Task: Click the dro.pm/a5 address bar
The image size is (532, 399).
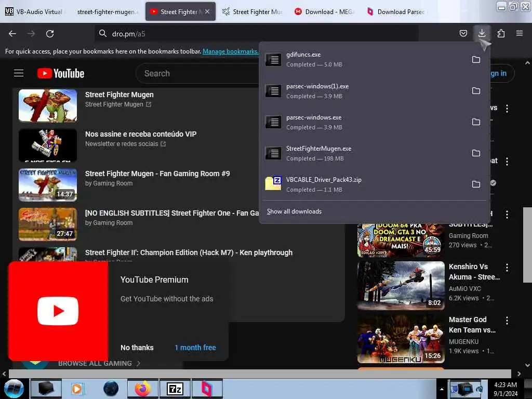Action: 256,34
